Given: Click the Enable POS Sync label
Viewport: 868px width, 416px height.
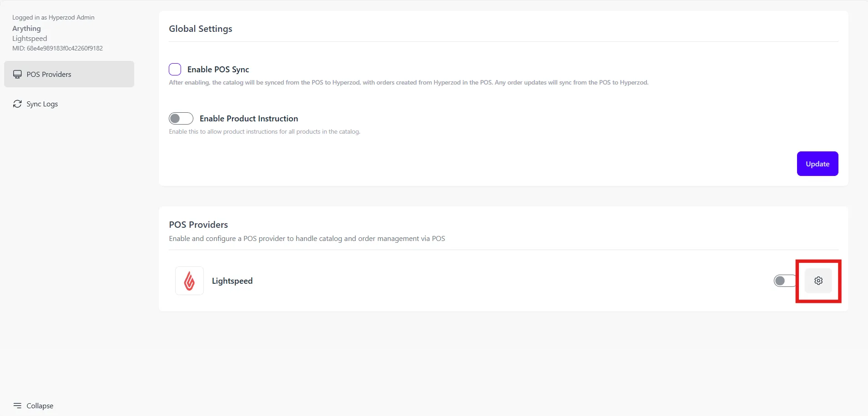Looking at the screenshot, I should [x=218, y=70].
